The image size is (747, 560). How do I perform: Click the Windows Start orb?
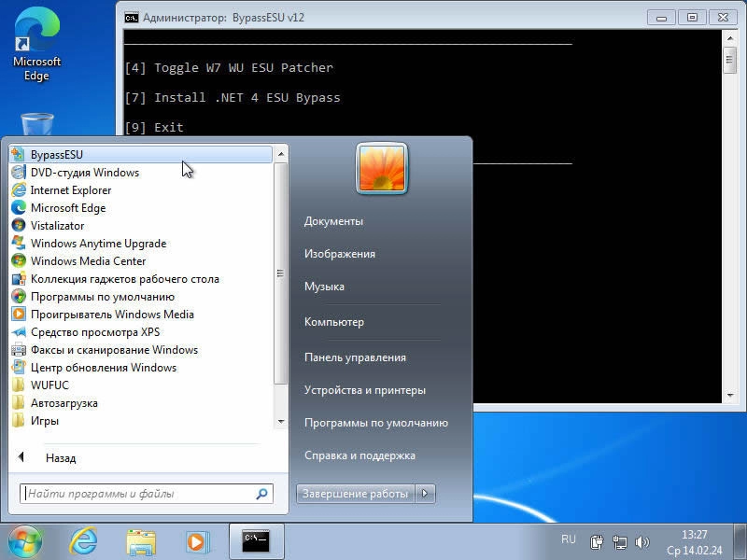(25, 540)
